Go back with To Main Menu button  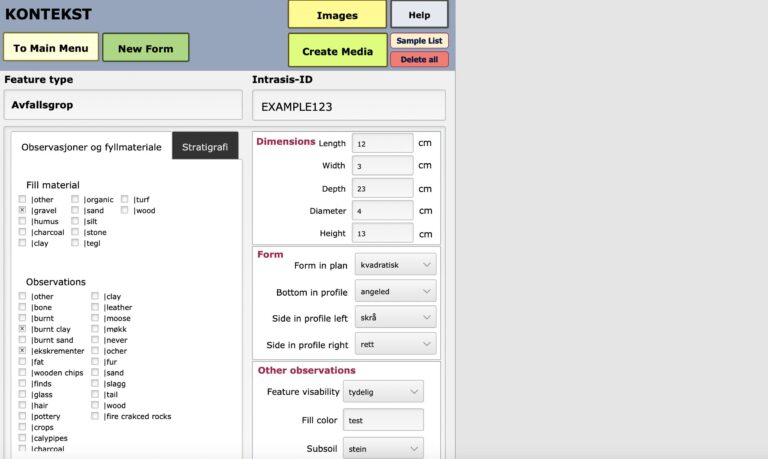[x=51, y=48]
